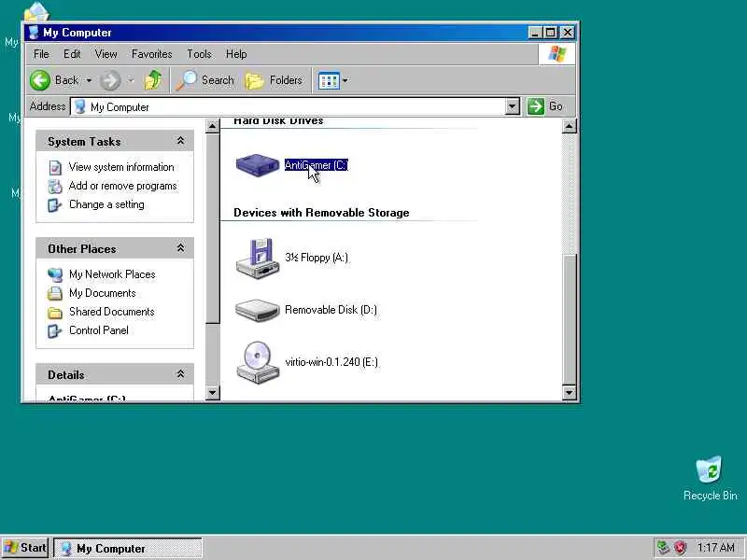Click the 1:17 AM system clock
747x560 pixels.
tap(715, 547)
